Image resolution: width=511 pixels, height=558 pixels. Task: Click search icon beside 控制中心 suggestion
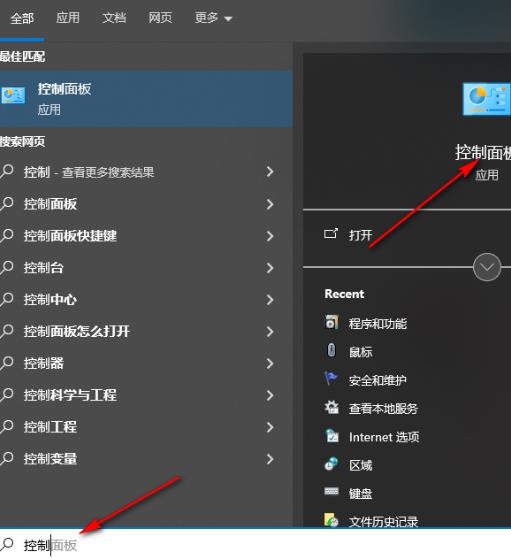(x=7, y=299)
